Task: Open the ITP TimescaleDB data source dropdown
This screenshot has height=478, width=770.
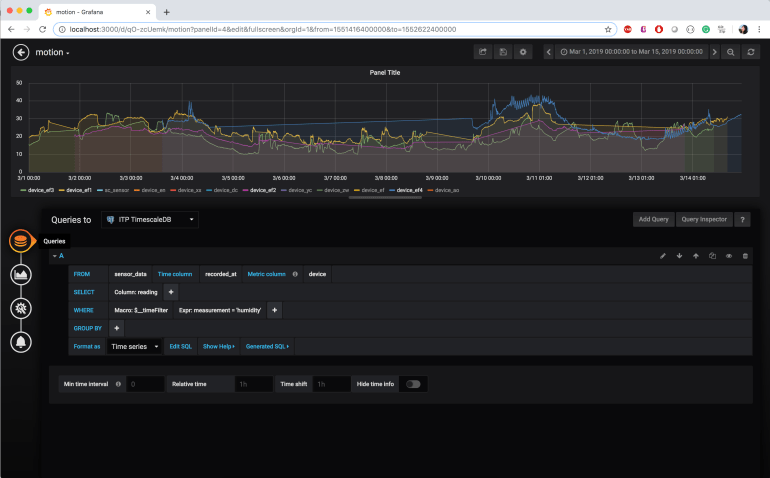Action: tap(150, 219)
